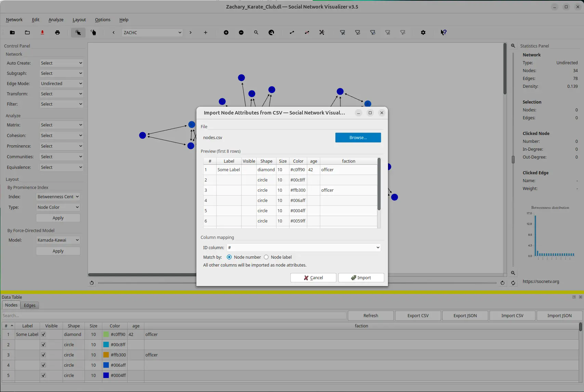Click the node properties icon beside find

pyautogui.click(x=271, y=32)
